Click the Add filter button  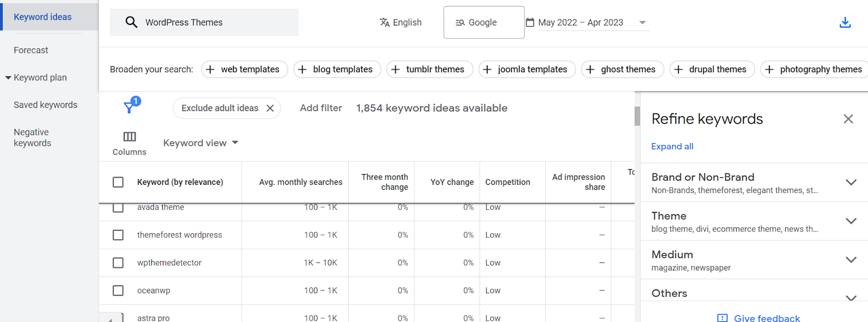click(321, 108)
